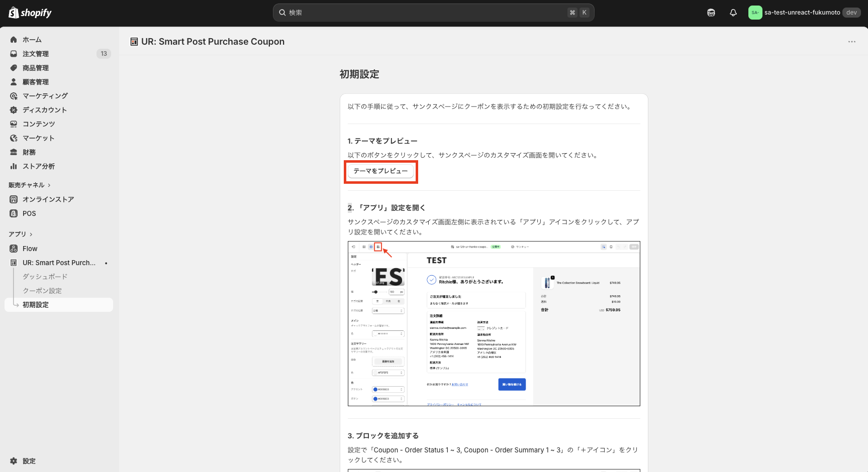Open the three-dot page actions menu
The height and width of the screenshot is (472, 868).
pos(852,42)
